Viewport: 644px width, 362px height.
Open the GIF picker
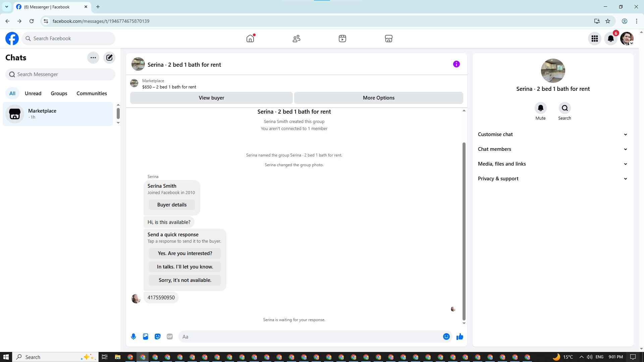170,337
